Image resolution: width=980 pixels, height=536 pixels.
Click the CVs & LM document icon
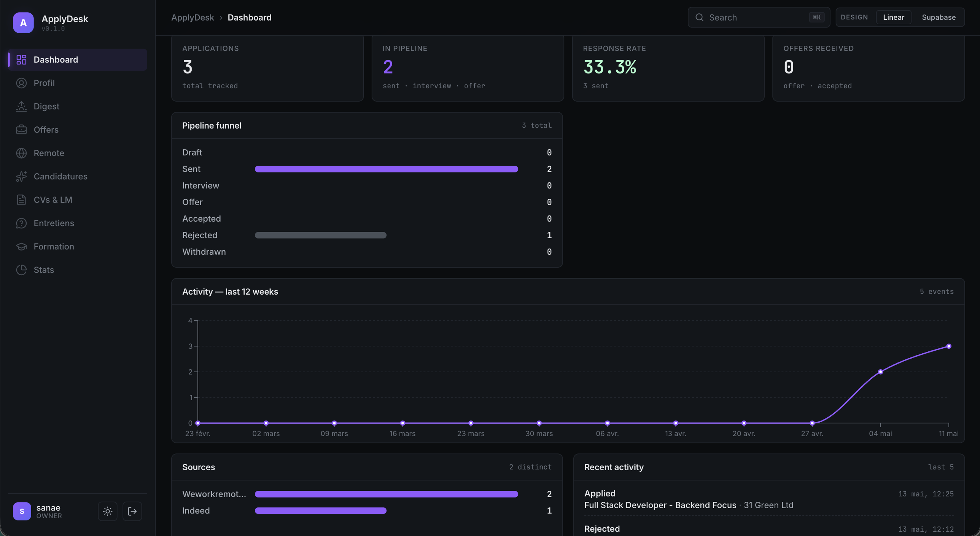pos(21,200)
